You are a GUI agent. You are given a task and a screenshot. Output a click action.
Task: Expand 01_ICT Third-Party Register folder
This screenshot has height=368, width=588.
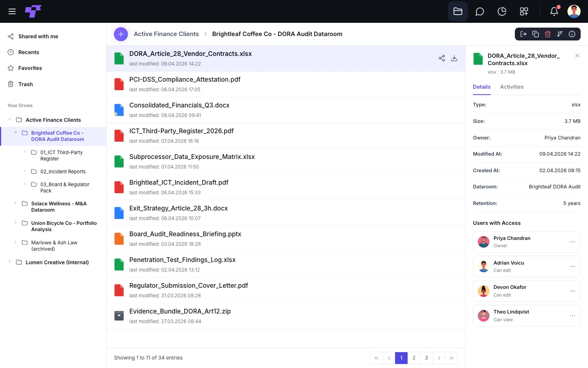(x=25, y=152)
